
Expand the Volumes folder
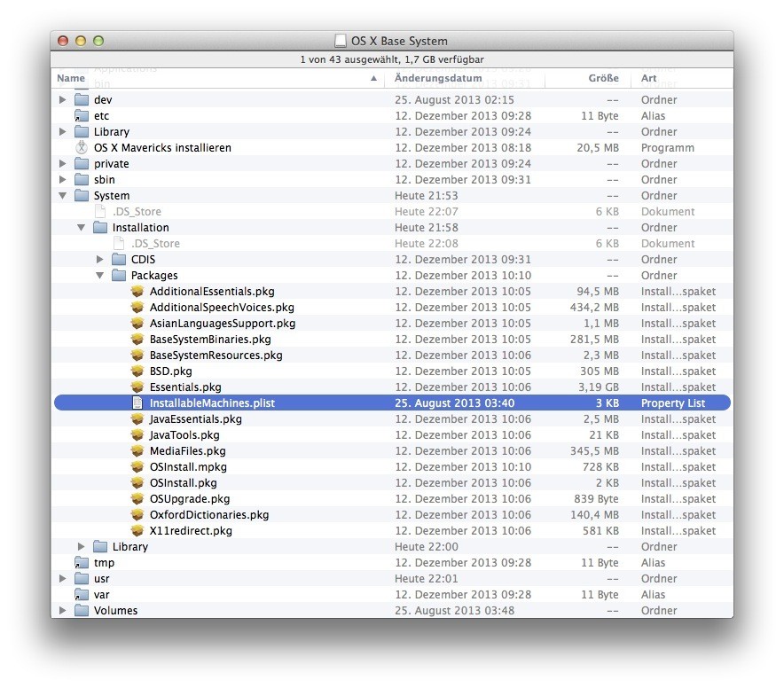click(x=63, y=611)
